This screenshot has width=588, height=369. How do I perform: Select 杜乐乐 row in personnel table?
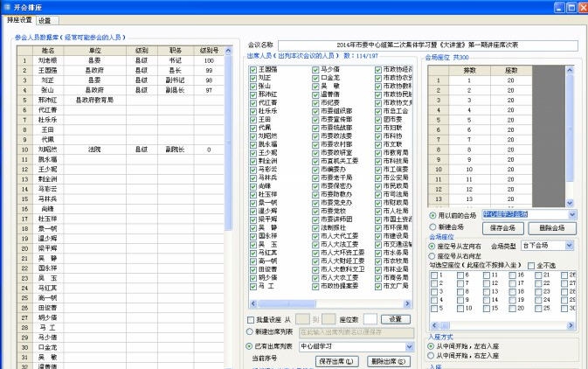[121, 120]
